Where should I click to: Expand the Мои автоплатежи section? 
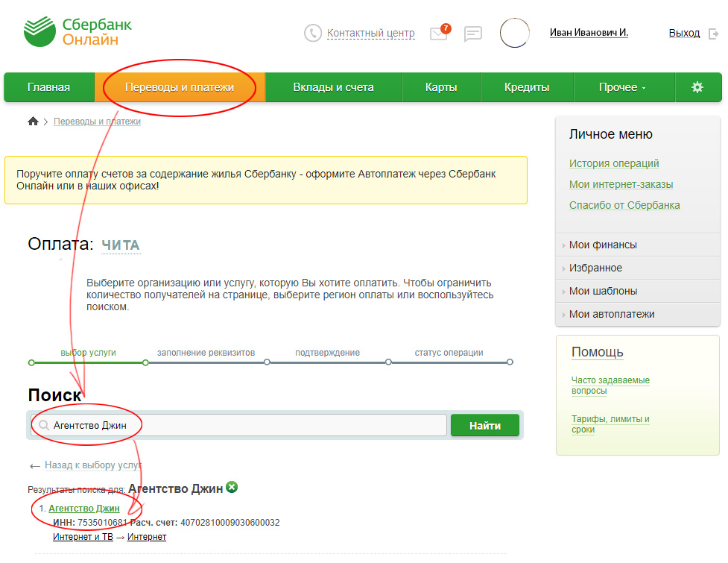pos(637,315)
